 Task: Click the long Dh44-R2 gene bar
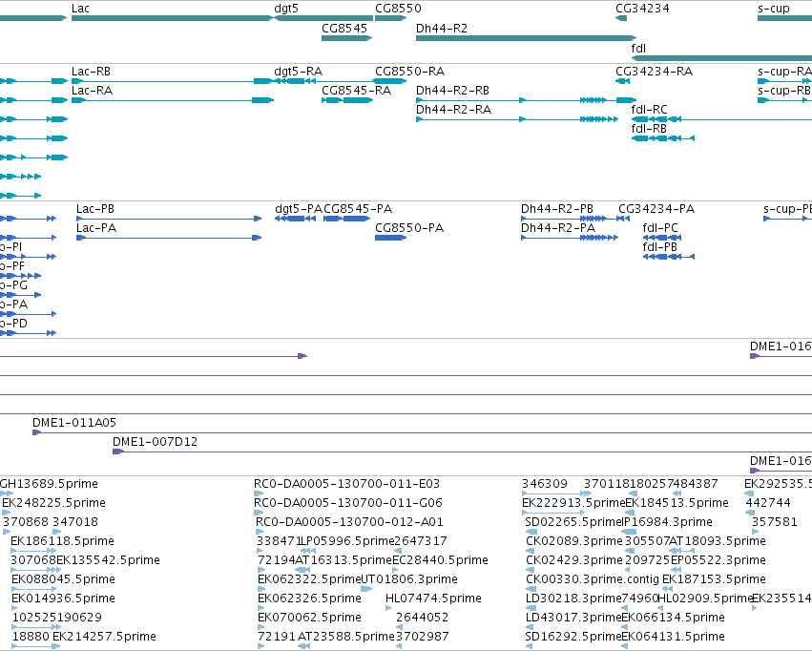coord(526,38)
